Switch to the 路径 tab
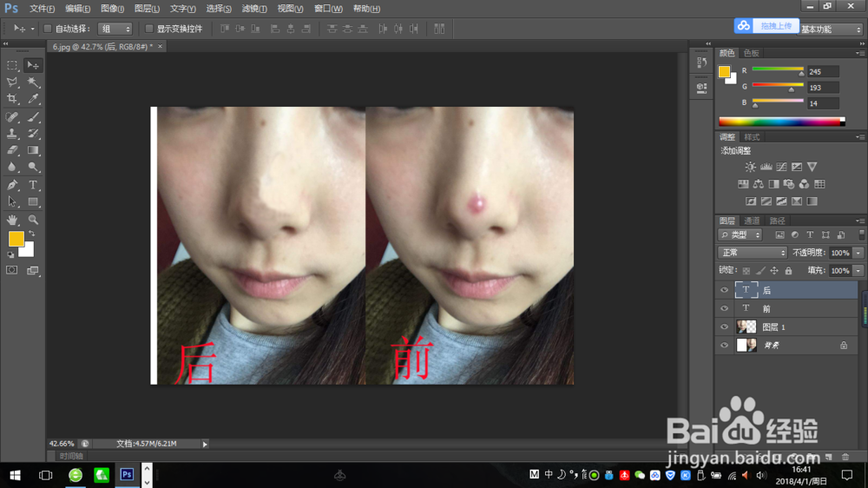This screenshot has height=488, width=868. click(x=777, y=221)
